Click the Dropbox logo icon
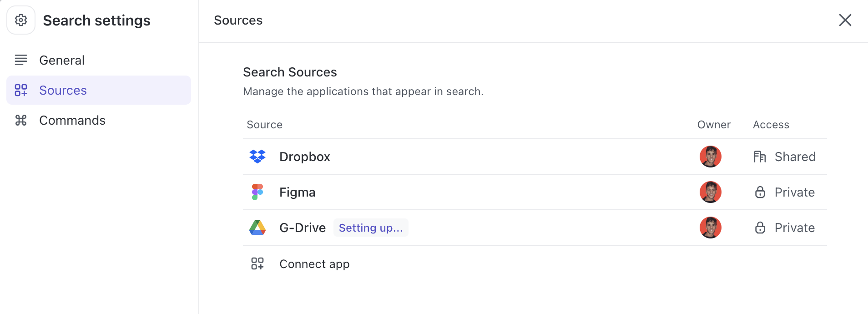Image resolution: width=868 pixels, height=314 pixels. click(257, 157)
